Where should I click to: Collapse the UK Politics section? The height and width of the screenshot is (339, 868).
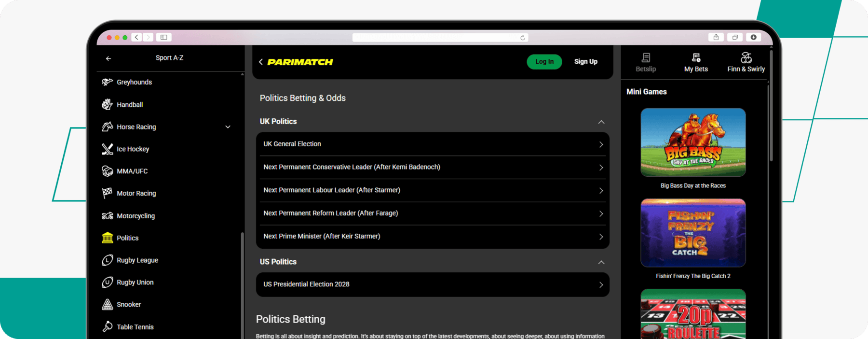(x=601, y=122)
